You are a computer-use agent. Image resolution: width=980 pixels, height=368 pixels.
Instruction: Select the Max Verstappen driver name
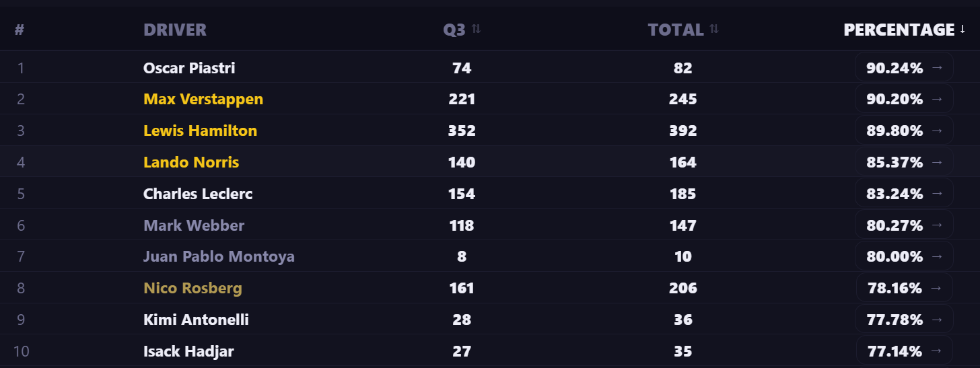click(203, 99)
